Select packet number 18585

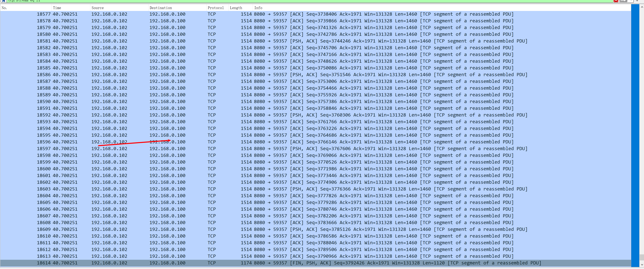(x=316, y=68)
